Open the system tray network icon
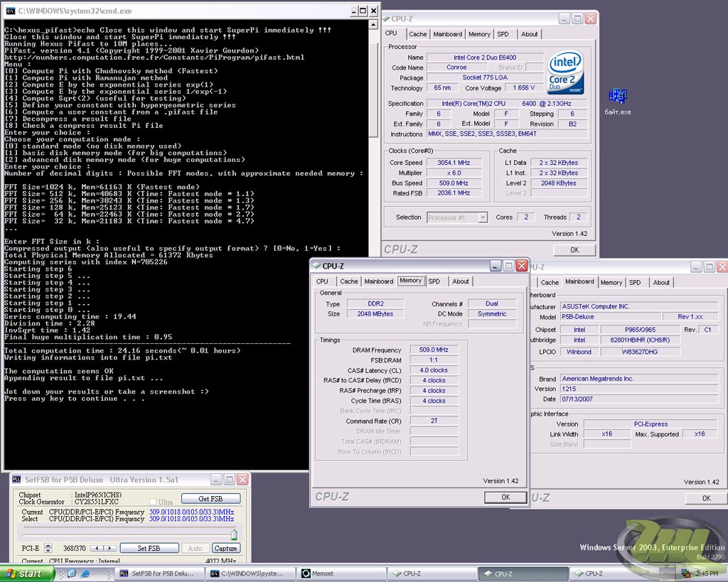The width and height of the screenshot is (728, 582). (686, 573)
